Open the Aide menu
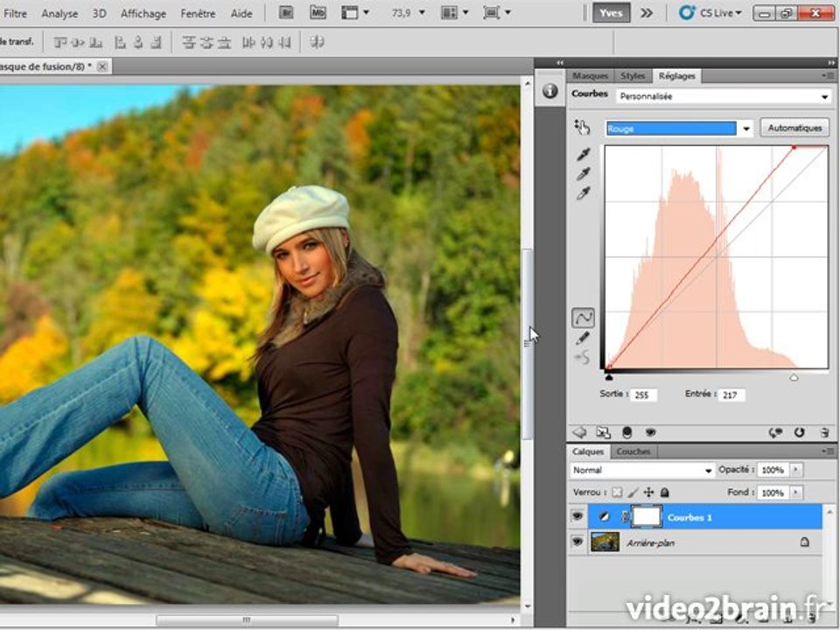The width and height of the screenshot is (840, 630). coord(241,13)
